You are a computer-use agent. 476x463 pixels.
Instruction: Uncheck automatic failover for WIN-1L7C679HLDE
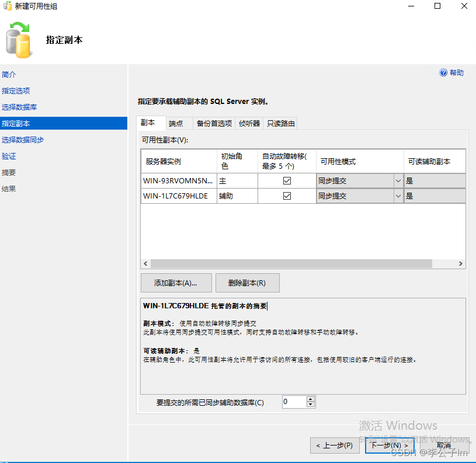click(286, 196)
